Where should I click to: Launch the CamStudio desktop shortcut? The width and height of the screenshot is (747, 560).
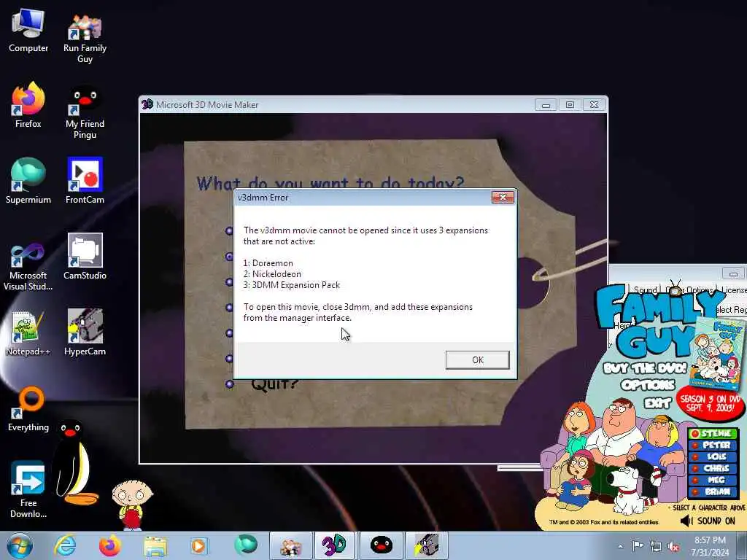tap(85, 257)
